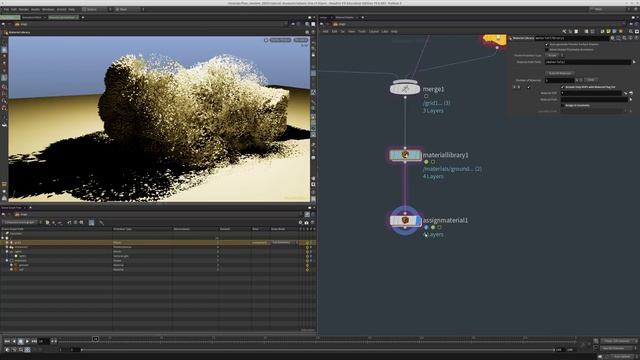Image resolution: width=640 pixels, height=360 pixels.
Task: Select the materiallibrary1 node icon
Action: click(x=405, y=155)
